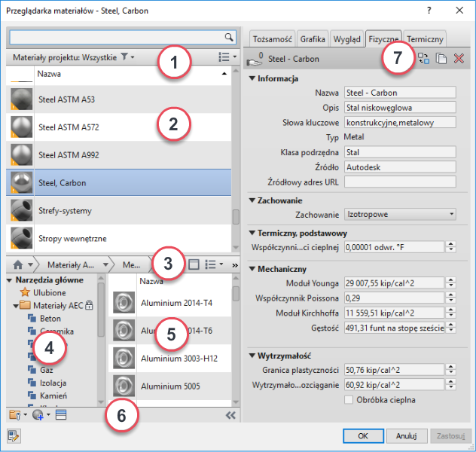Collapse the Wytrzymałość section
Viewport: 476px width, 452px height.
[252, 356]
